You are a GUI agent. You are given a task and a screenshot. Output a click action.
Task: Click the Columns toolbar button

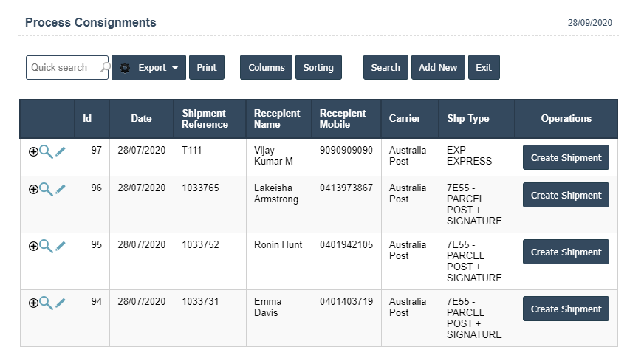266,67
